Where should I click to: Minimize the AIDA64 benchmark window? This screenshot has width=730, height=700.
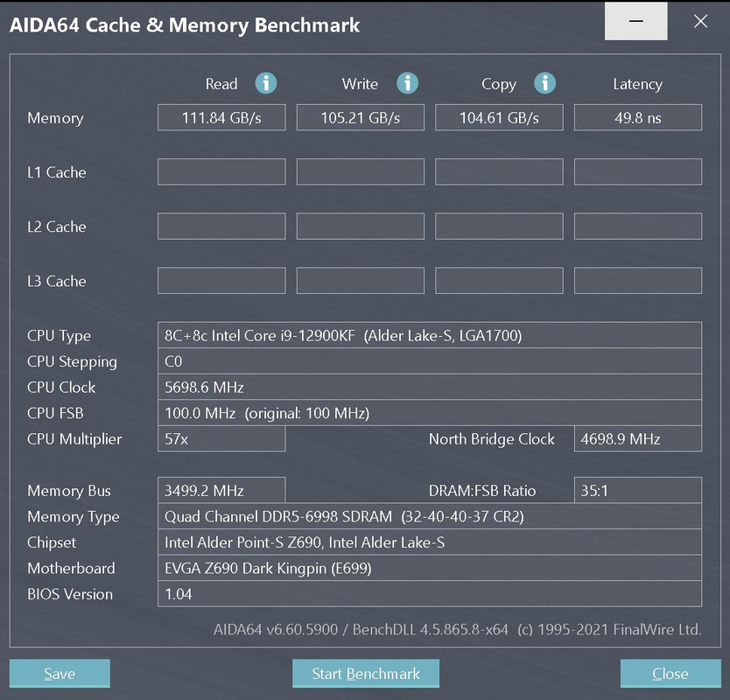(636, 21)
